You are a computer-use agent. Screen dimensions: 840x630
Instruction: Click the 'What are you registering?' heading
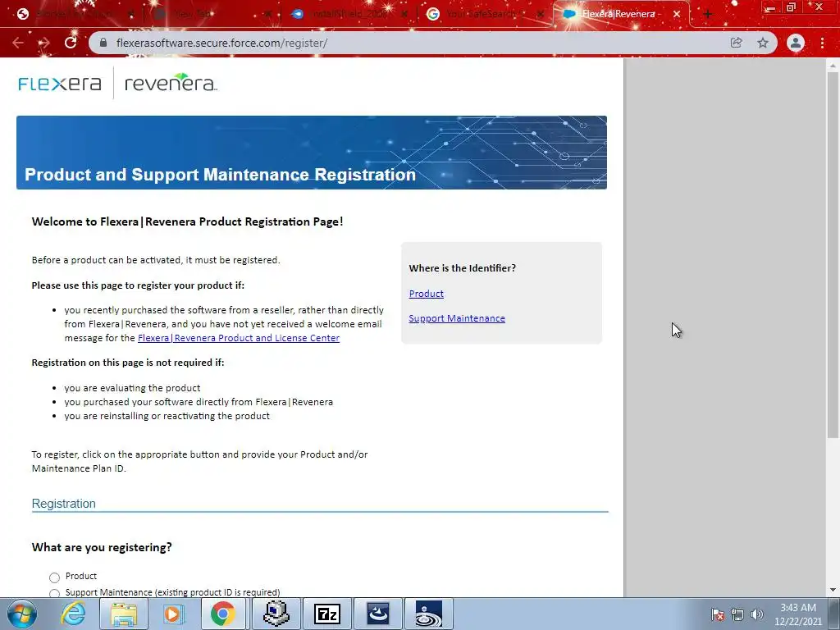click(x=102, y=547)
